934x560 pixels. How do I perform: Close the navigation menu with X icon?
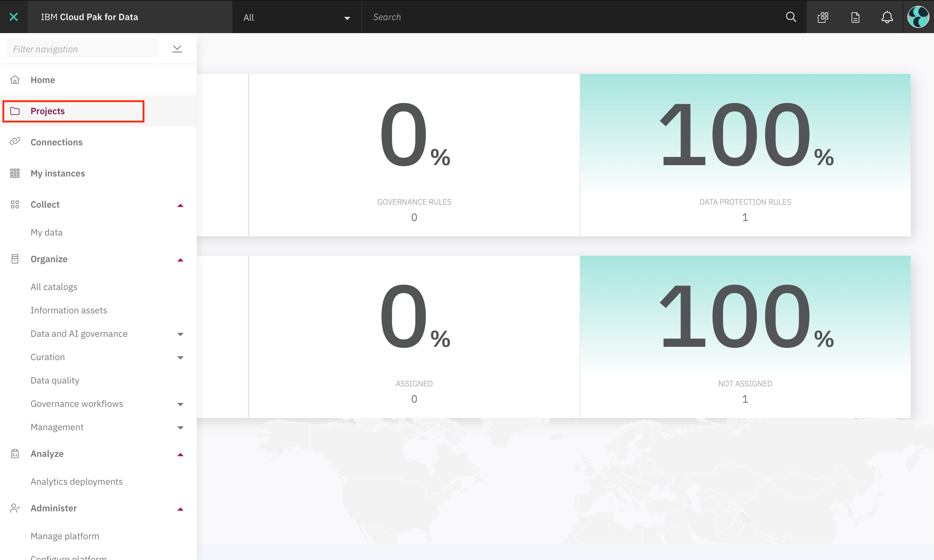14,17
